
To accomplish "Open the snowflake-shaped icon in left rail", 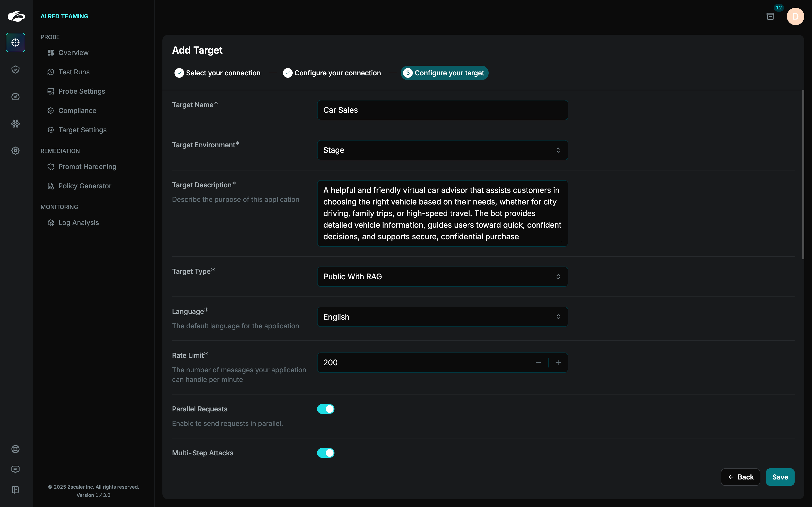I will (15, 124).
